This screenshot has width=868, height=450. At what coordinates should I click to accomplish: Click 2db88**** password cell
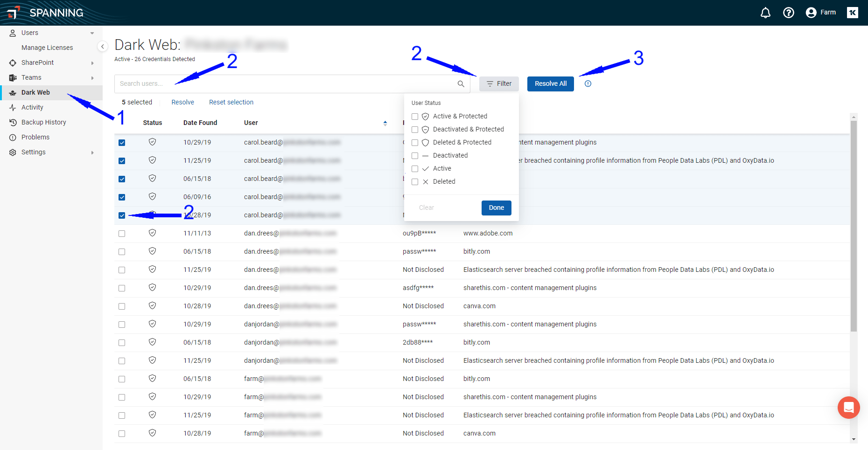(418, 342)
